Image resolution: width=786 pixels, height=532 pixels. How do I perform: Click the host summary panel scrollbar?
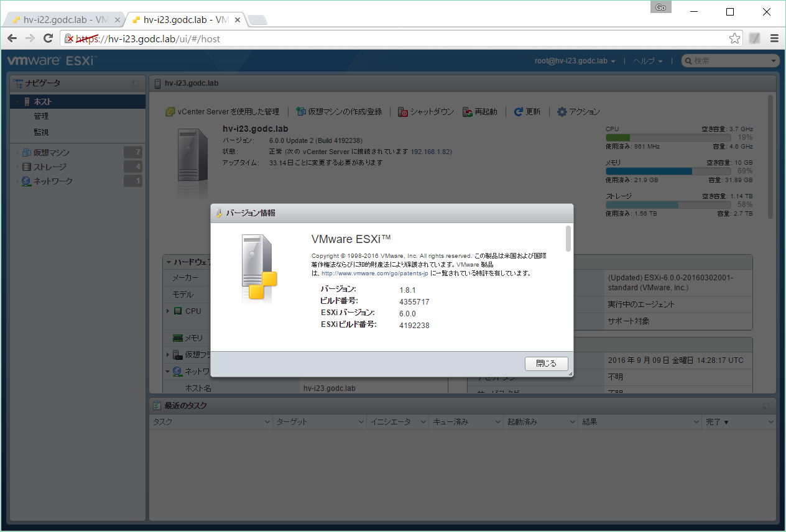click(770, 157)
